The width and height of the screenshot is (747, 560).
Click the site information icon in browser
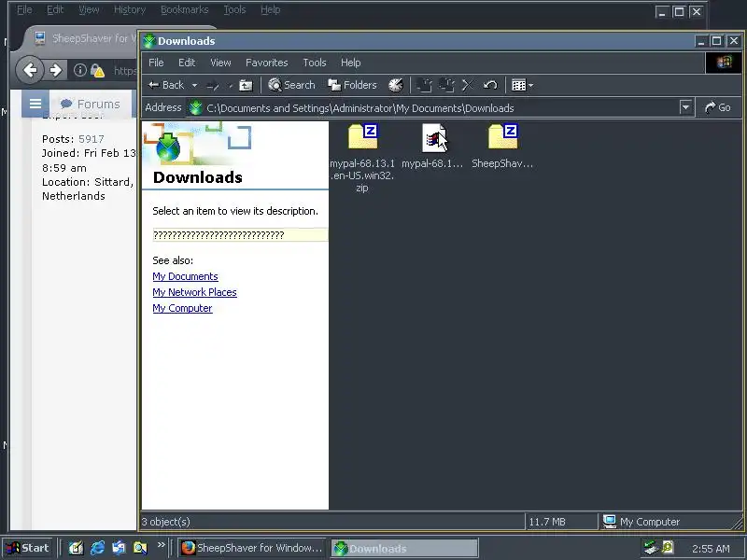coord(80,71)
